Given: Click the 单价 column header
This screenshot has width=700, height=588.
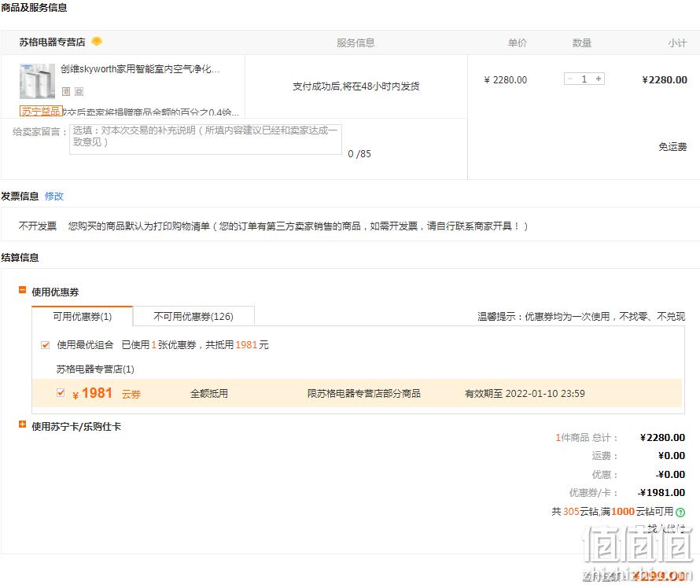Looking at the screenshot, I should pos(517,42).
